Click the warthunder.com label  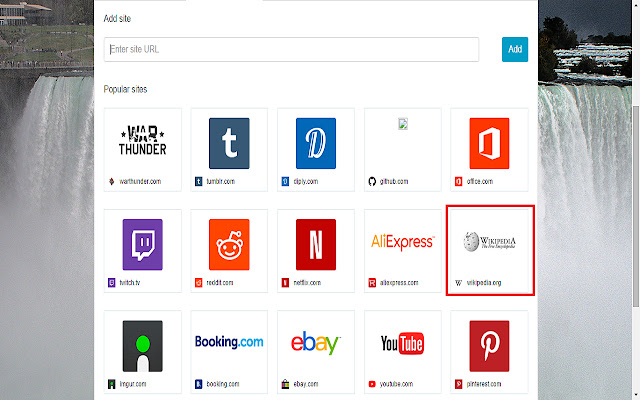point(140,181)
